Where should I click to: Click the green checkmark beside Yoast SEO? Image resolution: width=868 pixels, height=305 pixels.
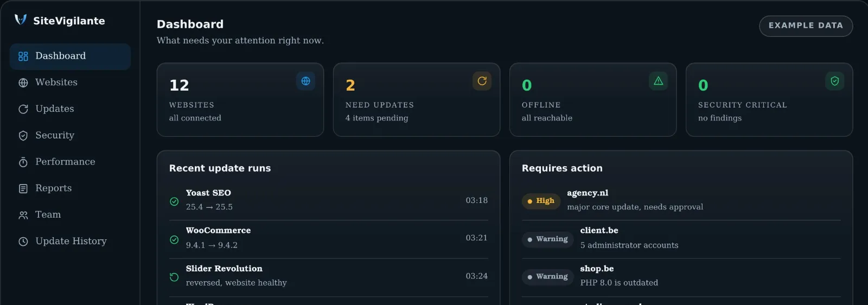click(174, 201)
